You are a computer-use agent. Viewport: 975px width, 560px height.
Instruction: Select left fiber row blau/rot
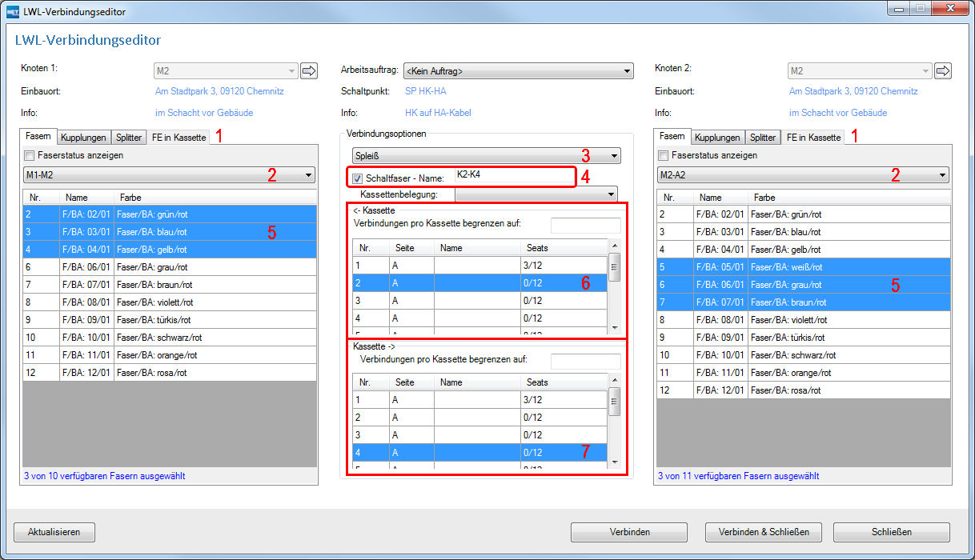[x=170, y=232]
